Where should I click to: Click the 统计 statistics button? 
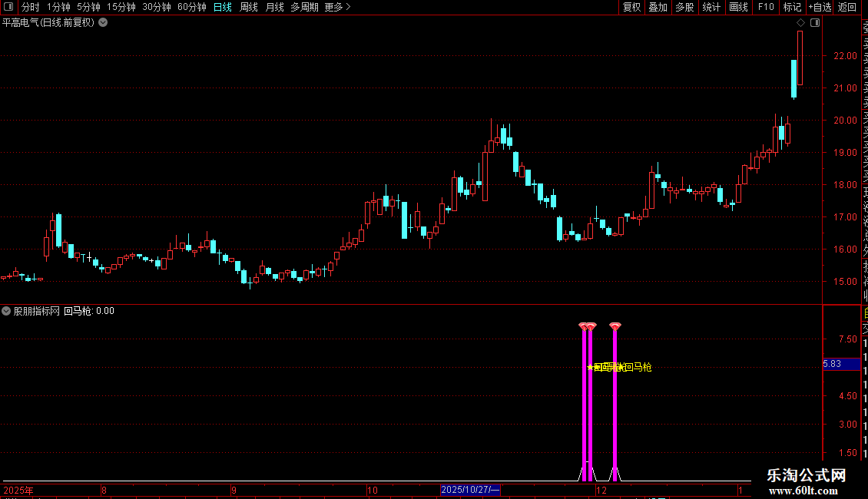(x=711, y=7)
